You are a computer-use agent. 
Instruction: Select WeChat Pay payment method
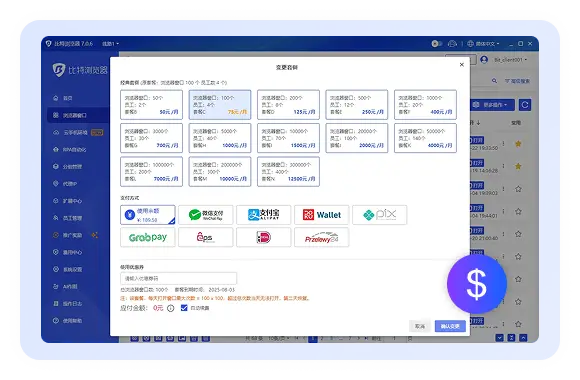(206, 215)
